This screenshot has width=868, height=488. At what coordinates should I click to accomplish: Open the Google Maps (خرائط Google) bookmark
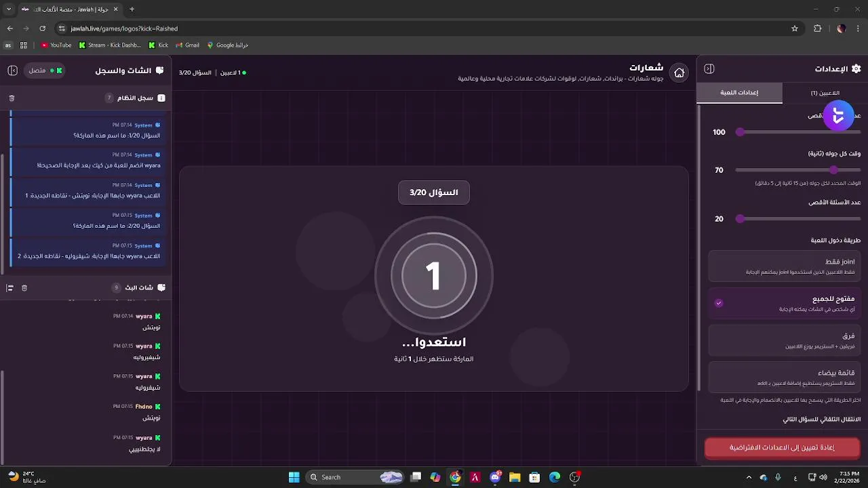pos(228,45)
